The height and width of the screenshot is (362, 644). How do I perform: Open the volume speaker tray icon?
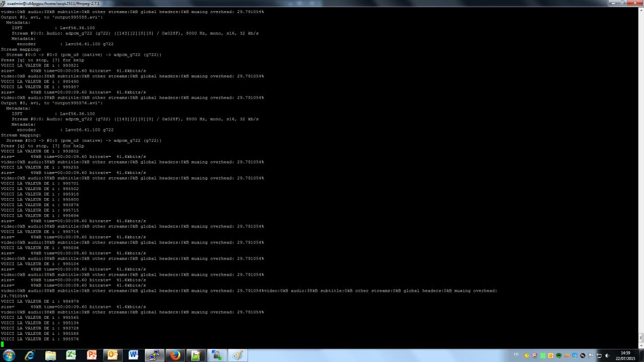[607, 355]
